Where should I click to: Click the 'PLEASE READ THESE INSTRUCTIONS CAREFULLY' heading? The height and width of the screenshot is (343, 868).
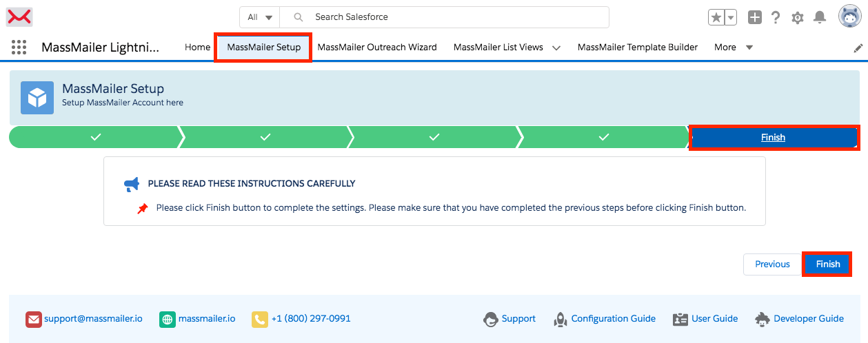[252, 184]
